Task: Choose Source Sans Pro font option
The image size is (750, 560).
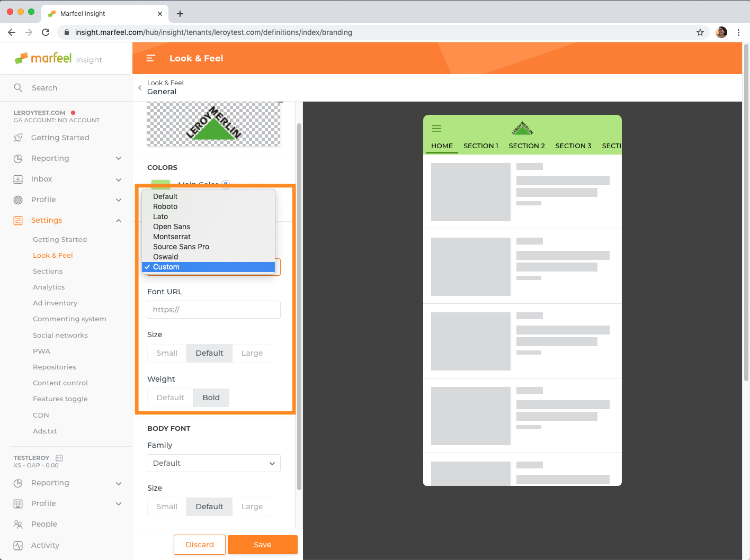Action: point(208,247)
